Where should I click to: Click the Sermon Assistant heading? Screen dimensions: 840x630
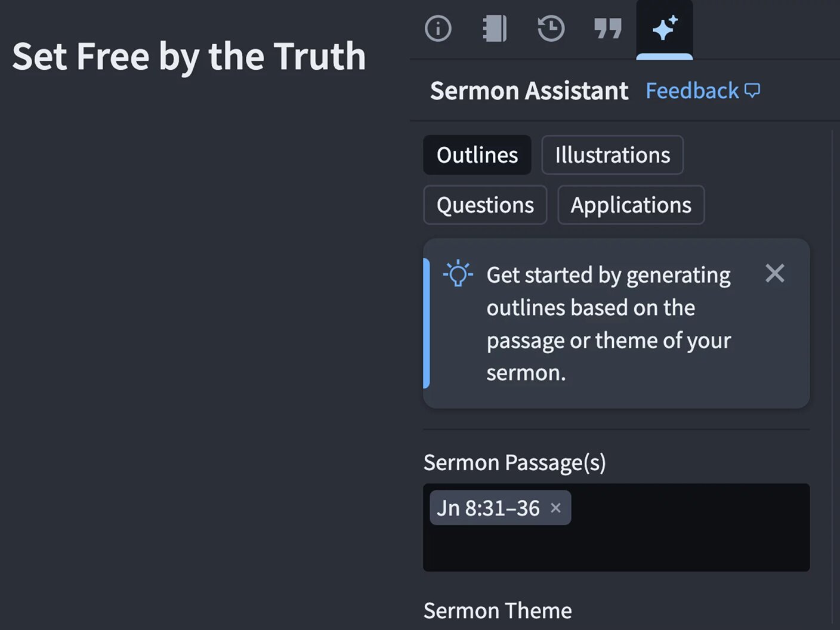coord(529,91)
